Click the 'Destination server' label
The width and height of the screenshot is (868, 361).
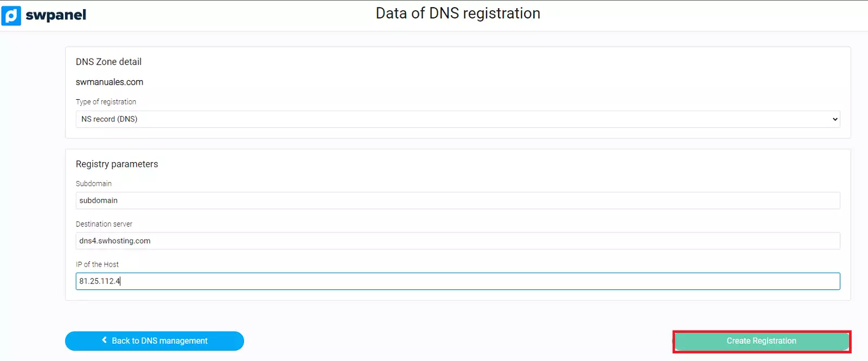(104, 224)
